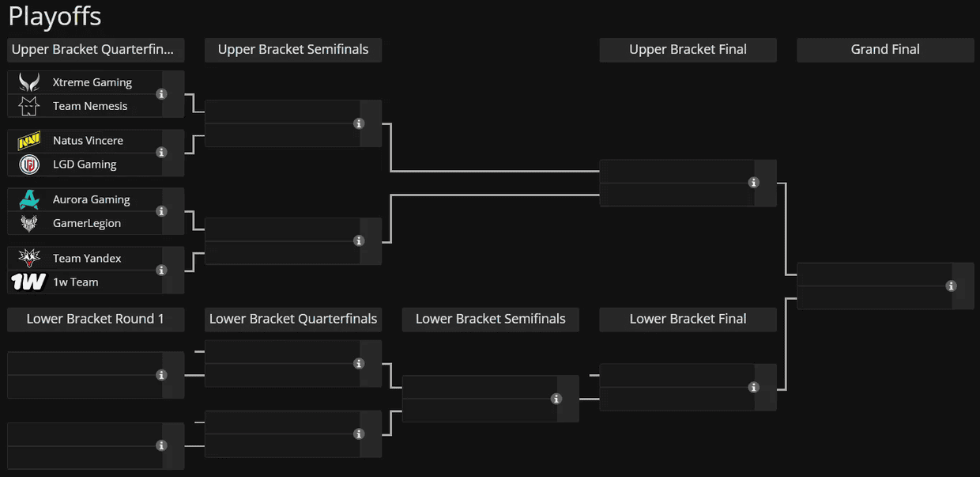Viewport: 980px width, 477px height.
Task: Click the Grand Final column header
Action: click(885, 50)
